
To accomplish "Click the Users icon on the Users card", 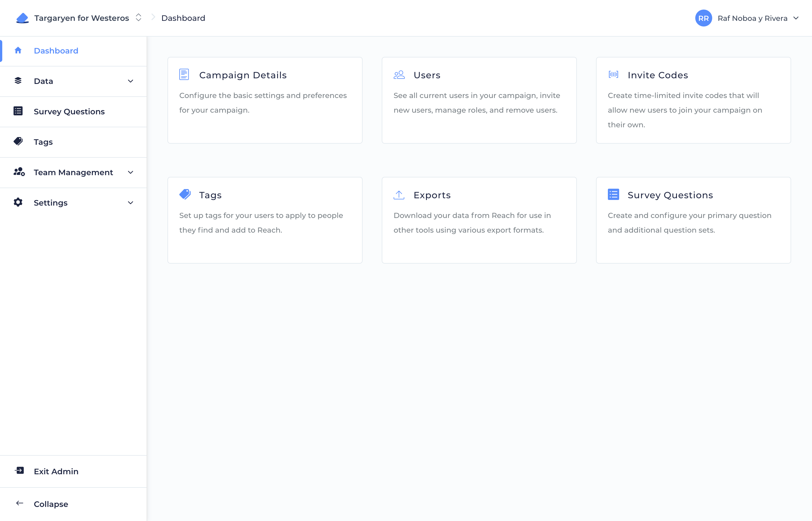I will [x=399, y=75].
